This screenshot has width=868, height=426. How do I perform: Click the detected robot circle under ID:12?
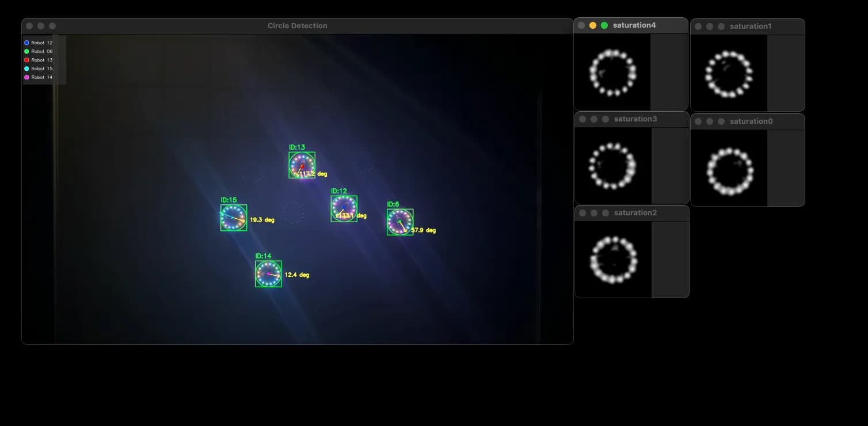(344, 208)
